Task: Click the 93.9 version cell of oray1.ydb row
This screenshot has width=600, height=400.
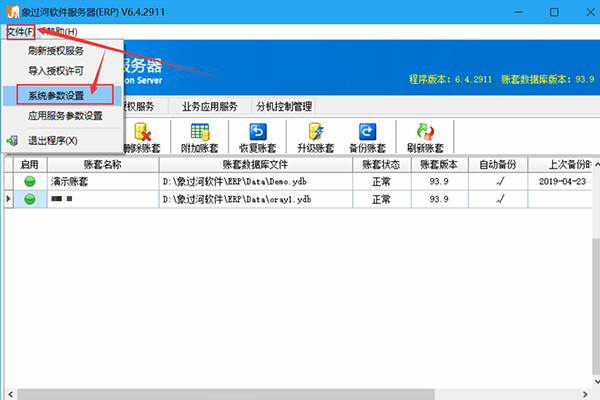Action: click(x=439, y=199)
